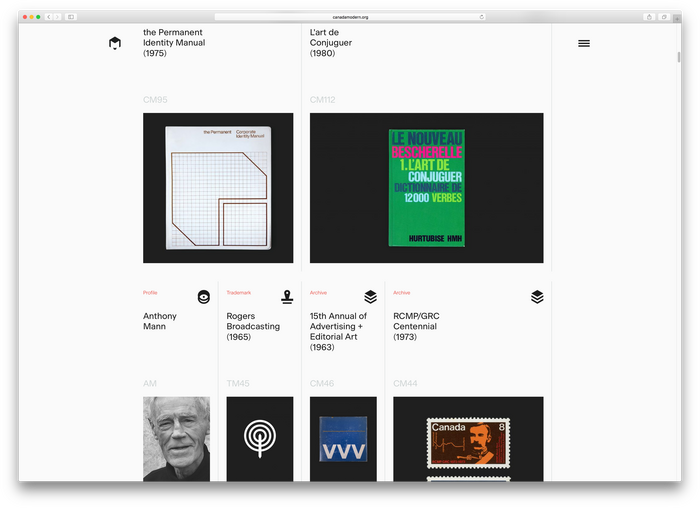
Task: Open the Rogers Broadcasting (1965) title link
Action: (x=253, y=326)
